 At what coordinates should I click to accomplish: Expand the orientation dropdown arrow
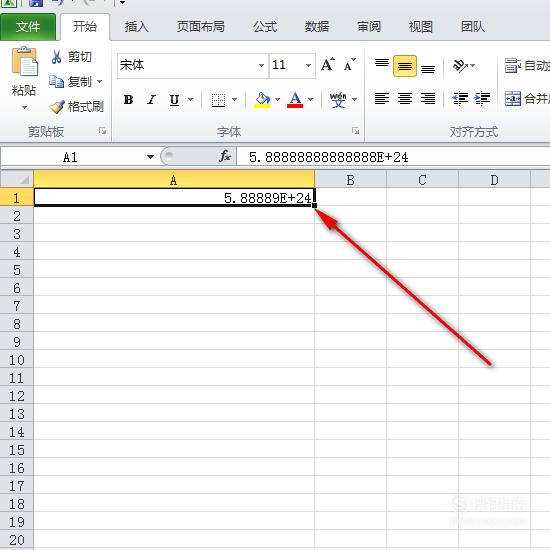472,65
